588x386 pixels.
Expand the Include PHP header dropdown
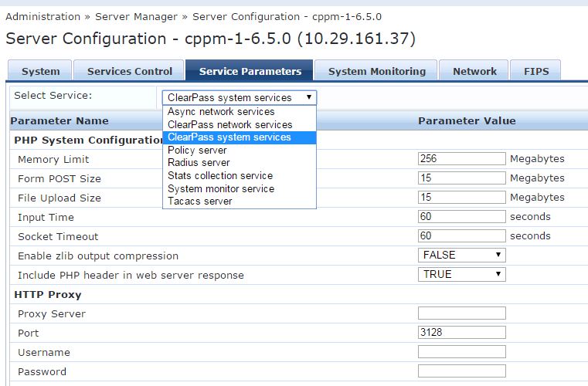(x=462, y=274)
